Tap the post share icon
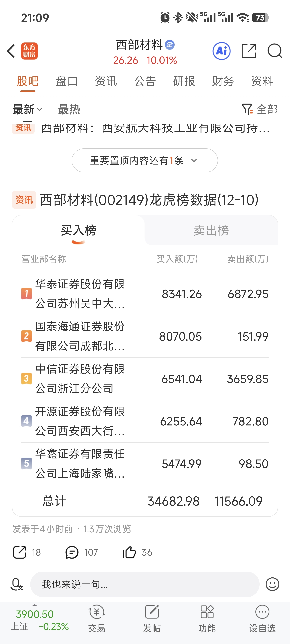 coord(20,552)
